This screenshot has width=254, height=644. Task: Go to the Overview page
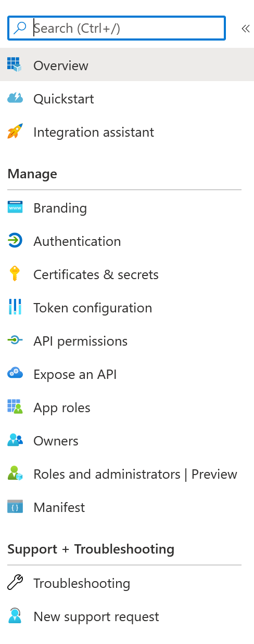[x=127, y=64]
